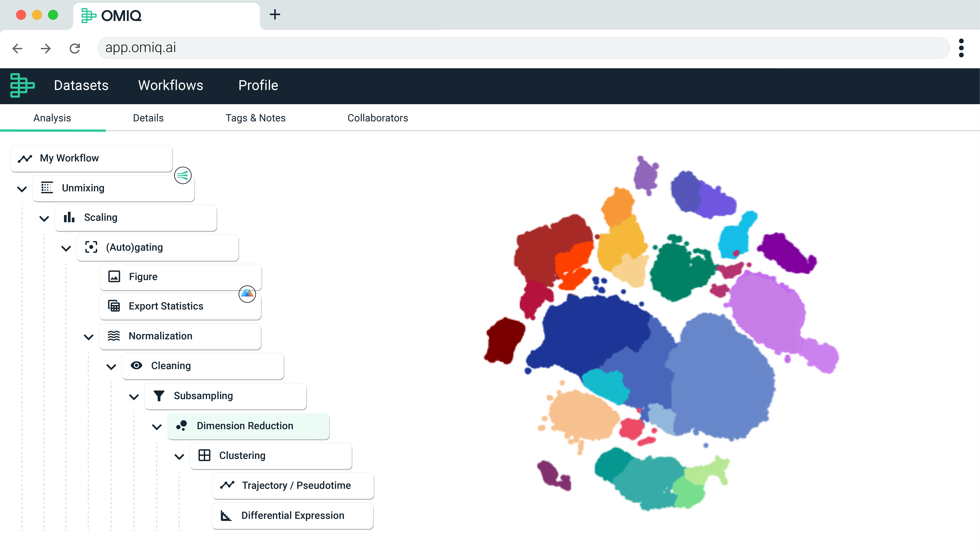Click the round green badge beside Unmixing
The width and height of the screenshot is (980, 551).
click(183, 175)
